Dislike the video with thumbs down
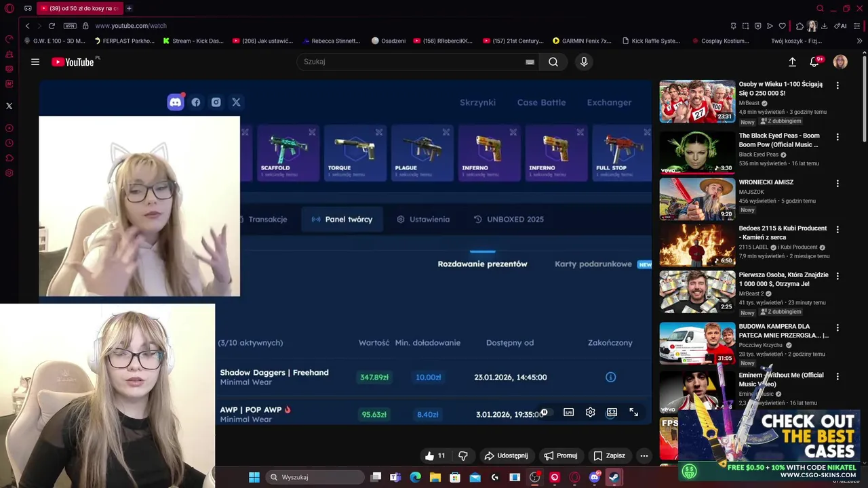The width and height of the screenshot is (868, 488). click(463, 455)
